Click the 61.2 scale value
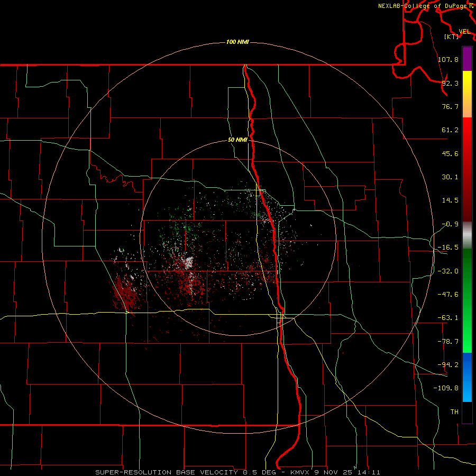 pos(450,130)
